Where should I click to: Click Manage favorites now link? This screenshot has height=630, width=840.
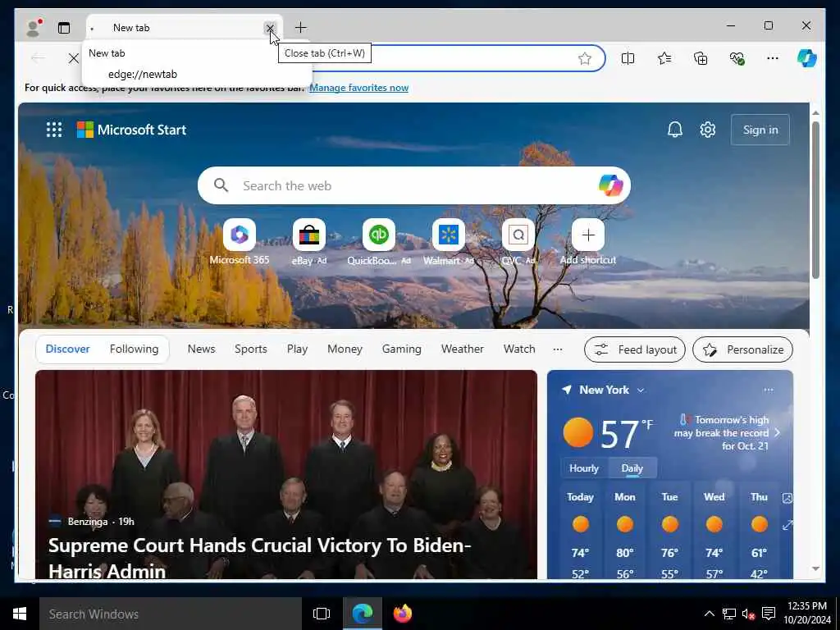click(359, 88)
